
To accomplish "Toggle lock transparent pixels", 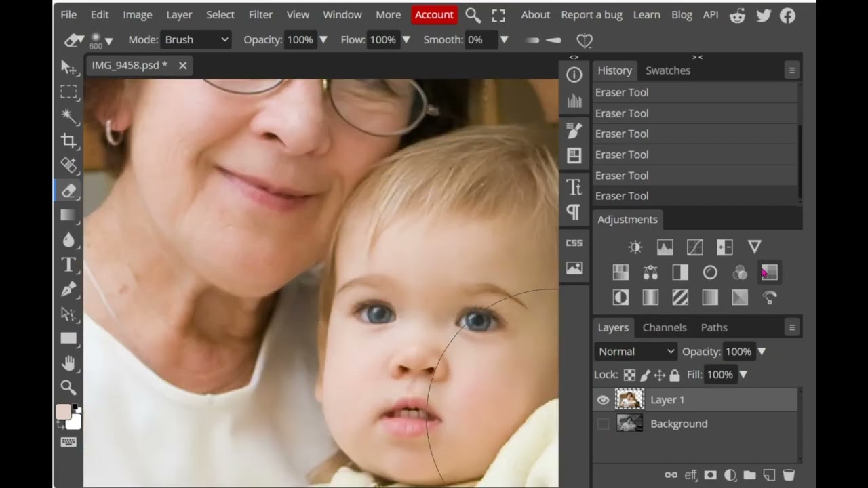I will 629,375.
